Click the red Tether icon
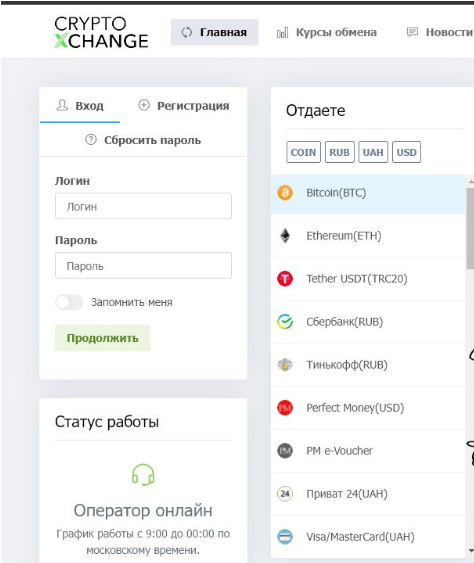This screenshot has width=474, height=563. click(x=285, y=279)
